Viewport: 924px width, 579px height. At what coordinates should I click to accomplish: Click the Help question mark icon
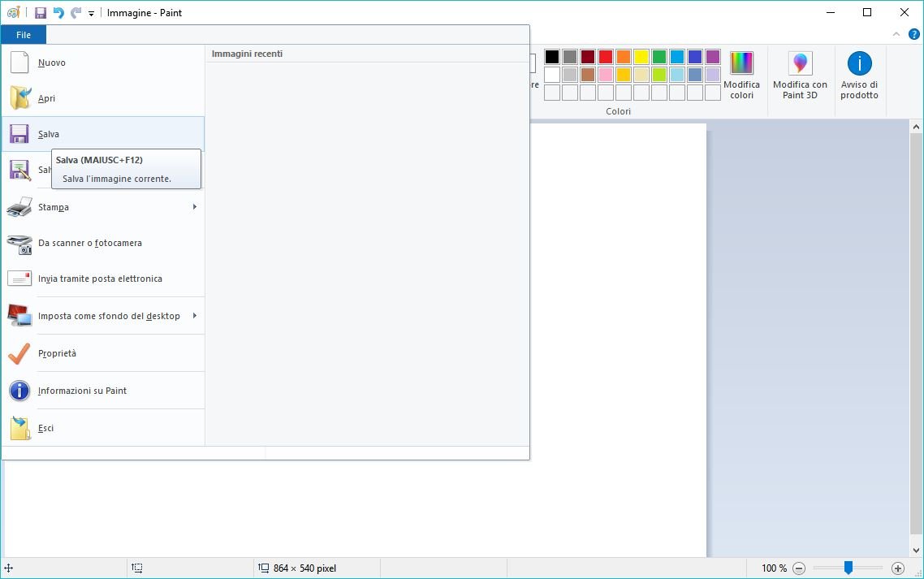913,34
